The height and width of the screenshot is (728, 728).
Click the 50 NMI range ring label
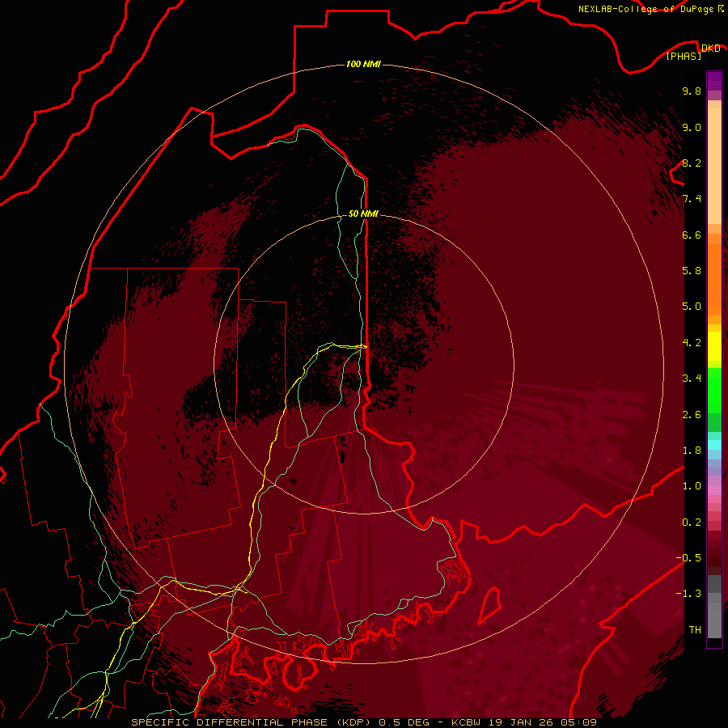coord(363,214)
